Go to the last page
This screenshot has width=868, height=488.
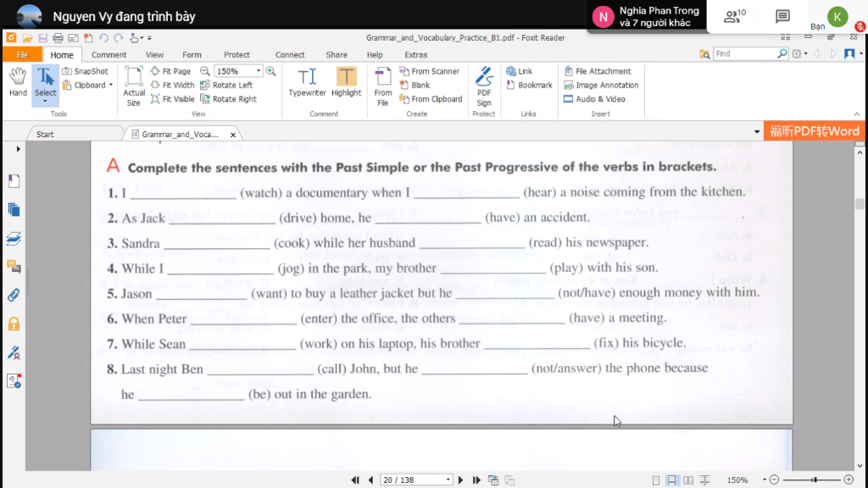(476, 480)
